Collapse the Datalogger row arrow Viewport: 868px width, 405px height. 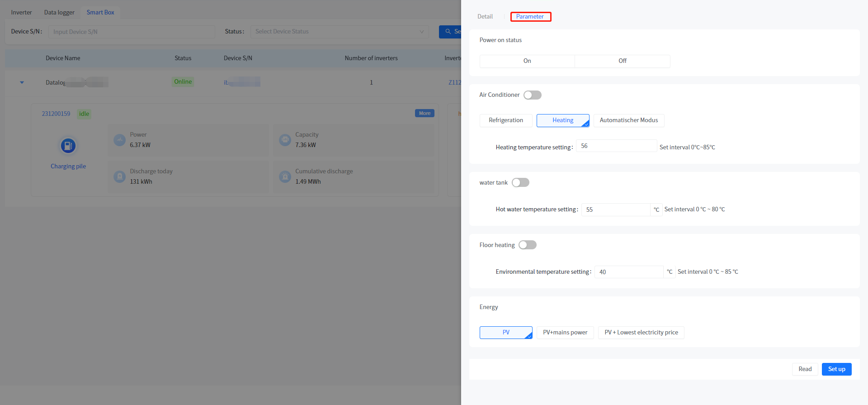(x=22, y=82)
